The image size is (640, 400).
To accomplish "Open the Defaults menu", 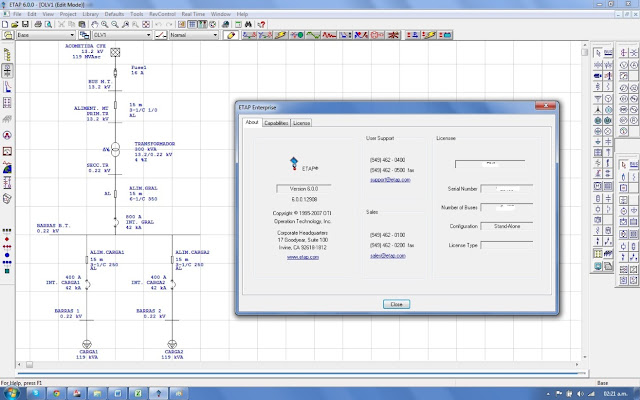I will [114, 14].
